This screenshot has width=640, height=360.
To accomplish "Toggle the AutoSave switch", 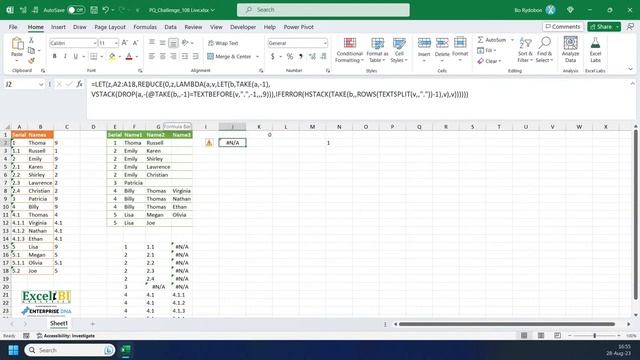I will [76, 10].
